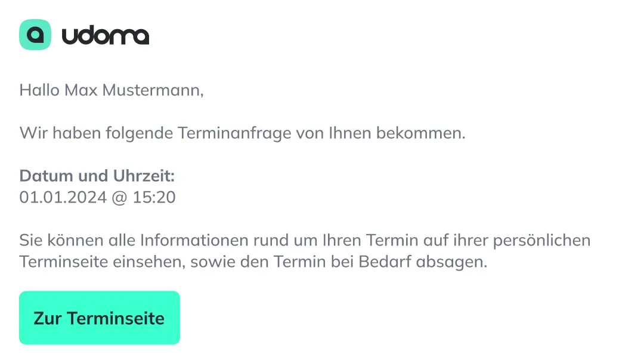Click the time 15:20
This screenshot has height=364, width=619.
[154, 197]
